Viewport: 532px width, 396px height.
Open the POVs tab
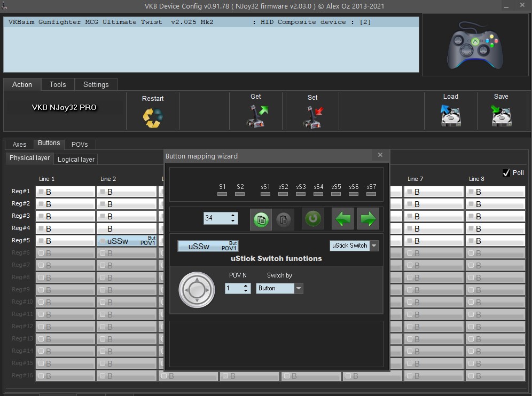[x=80, y=145]
